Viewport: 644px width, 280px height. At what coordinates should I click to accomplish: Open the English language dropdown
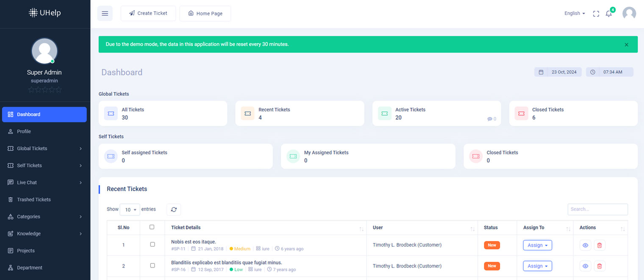click(x=575, y=14)
